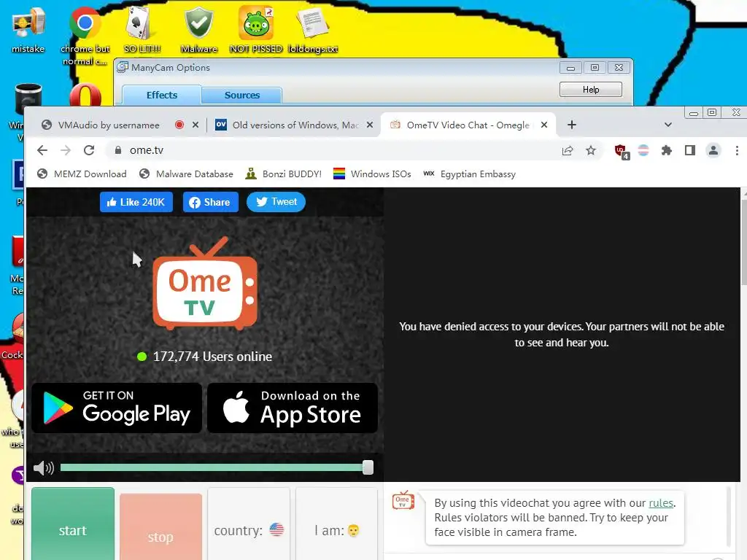The height and width of the screenshot is (560, 747).
Task: Open the 'chrome but normal' desktop shortcut
Action: (85, 34)
